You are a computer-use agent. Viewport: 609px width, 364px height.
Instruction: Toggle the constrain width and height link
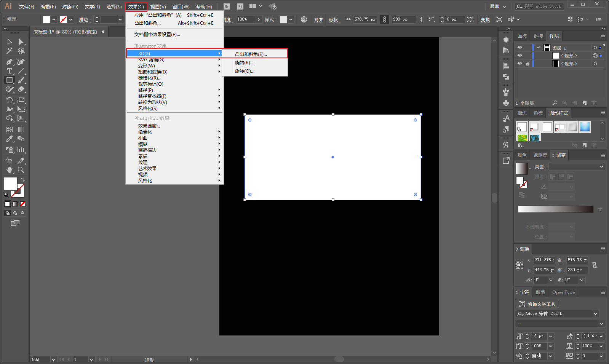pos(595,265)
